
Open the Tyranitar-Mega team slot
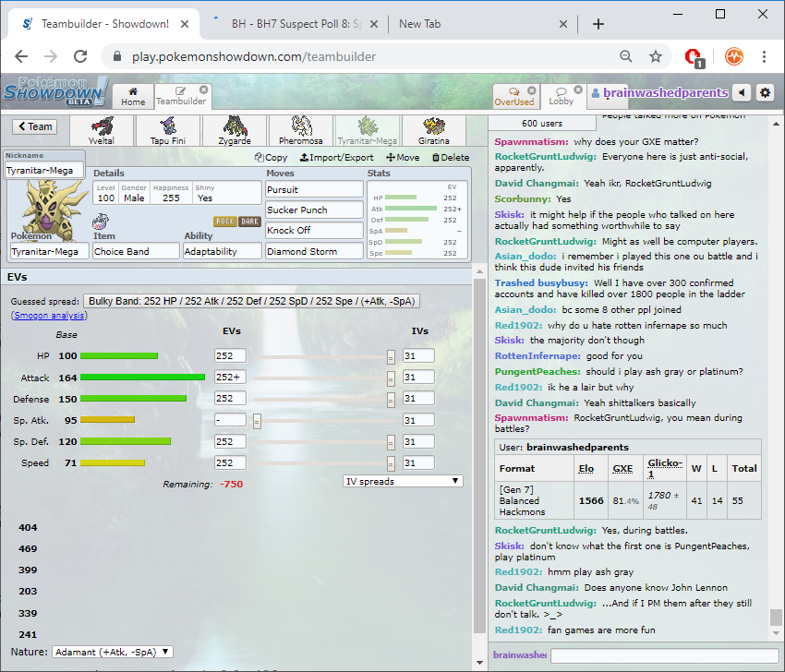368,130
